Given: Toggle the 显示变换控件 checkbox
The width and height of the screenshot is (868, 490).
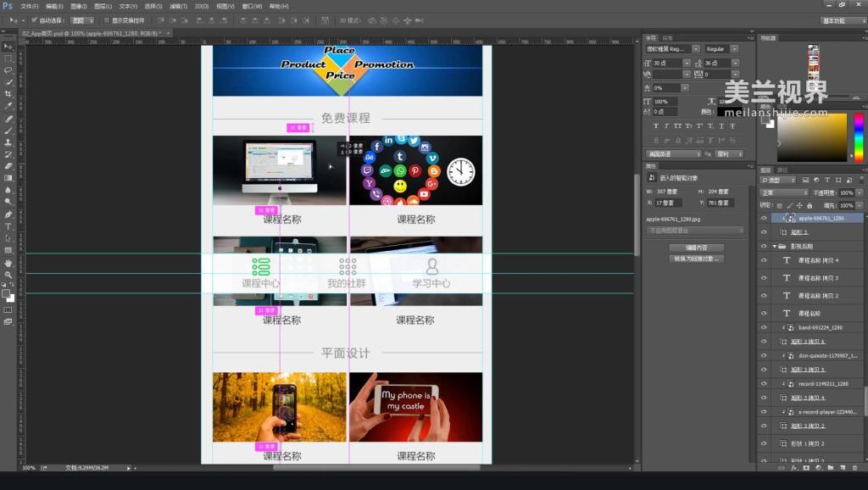Looking at the screenshot, I should [x=106, y=20].
